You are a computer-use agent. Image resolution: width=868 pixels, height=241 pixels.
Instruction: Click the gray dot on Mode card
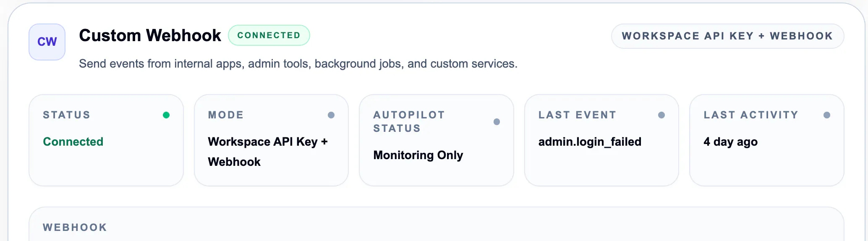click(331, 115)
